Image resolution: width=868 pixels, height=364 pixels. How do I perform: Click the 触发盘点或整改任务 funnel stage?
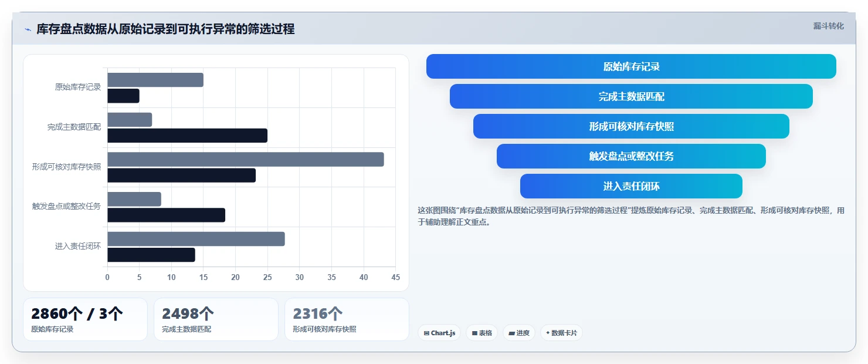(x=631, y=156)
